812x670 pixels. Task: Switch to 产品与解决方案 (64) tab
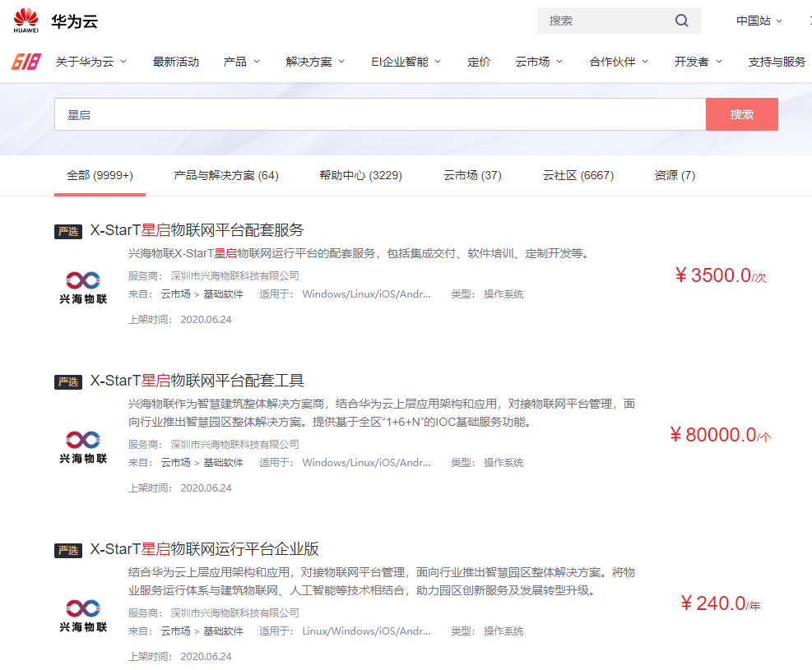pos(225,175)
